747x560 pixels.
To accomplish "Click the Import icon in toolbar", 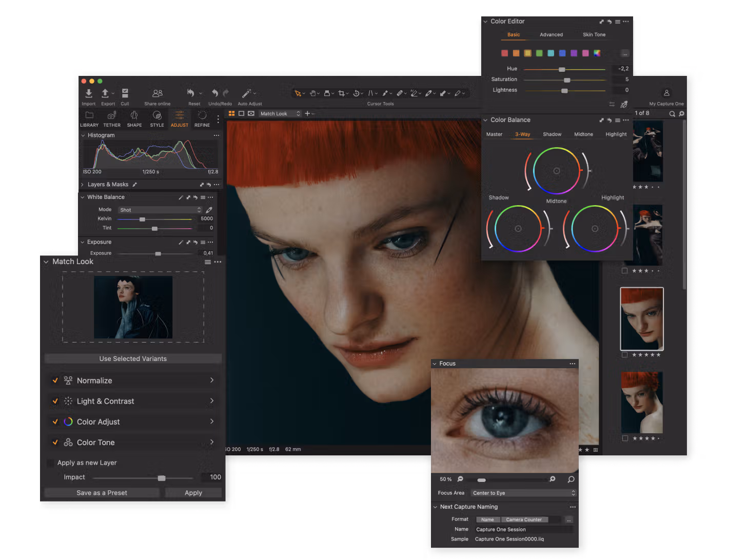I will tap(89, 94).
